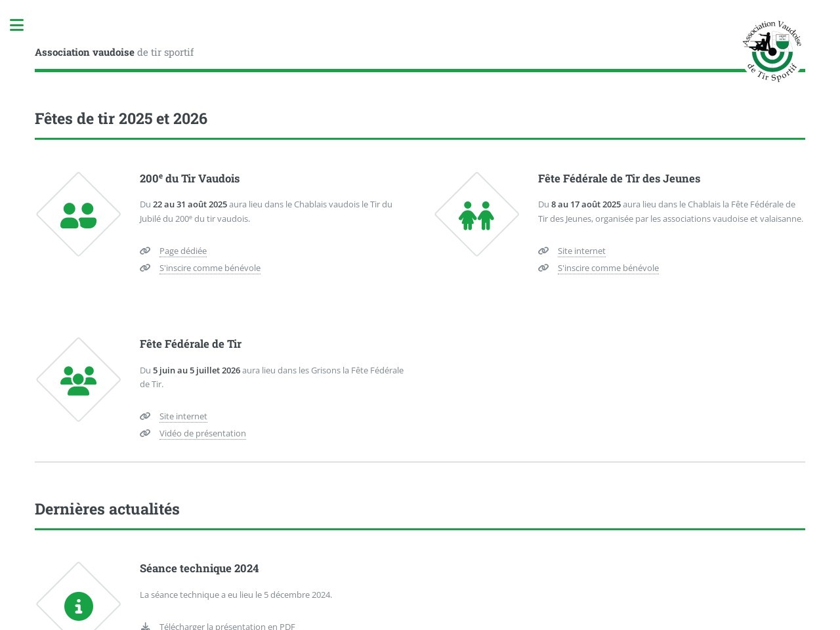Open the Page dédiée link
The height and width of the screenshot is (630, 840).
point(183,251)
